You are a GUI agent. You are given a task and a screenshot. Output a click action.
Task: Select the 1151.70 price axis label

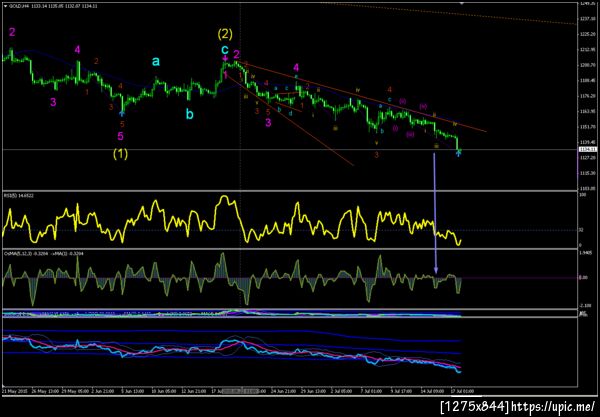click(587, 127)
